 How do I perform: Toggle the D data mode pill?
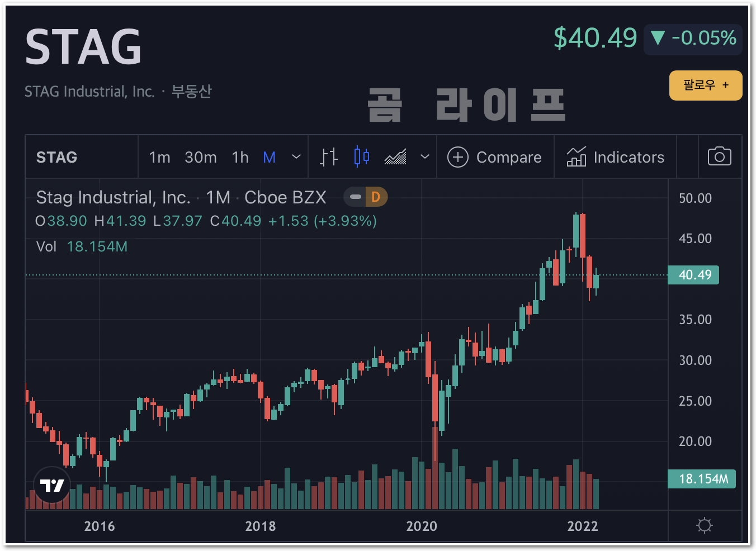[376, 197]
